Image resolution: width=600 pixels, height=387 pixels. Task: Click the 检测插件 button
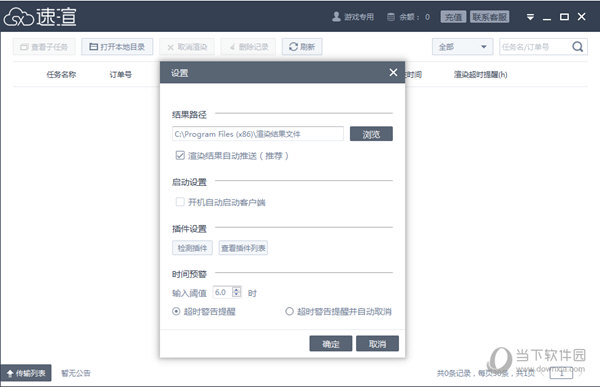[x=192, y=248]
